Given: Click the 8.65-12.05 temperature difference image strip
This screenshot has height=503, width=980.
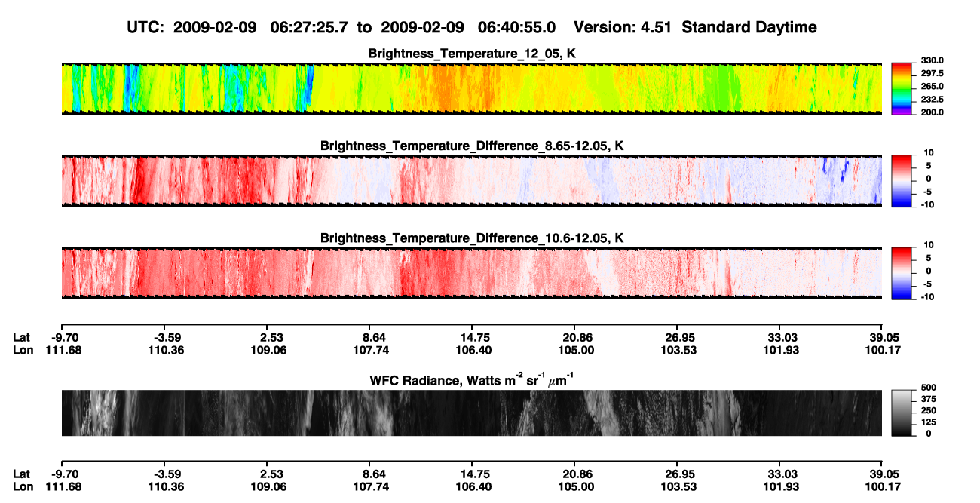Looking at the screenshot, I should tap(471, 180).
